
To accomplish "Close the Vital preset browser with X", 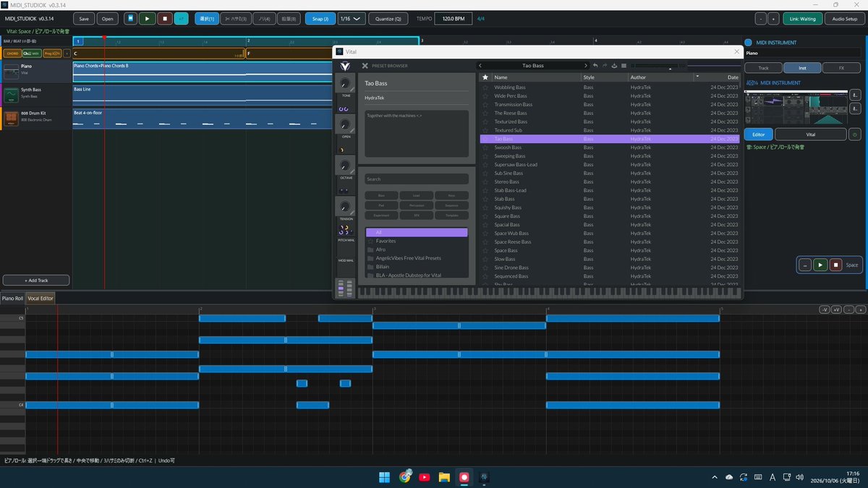I will 365,66.
